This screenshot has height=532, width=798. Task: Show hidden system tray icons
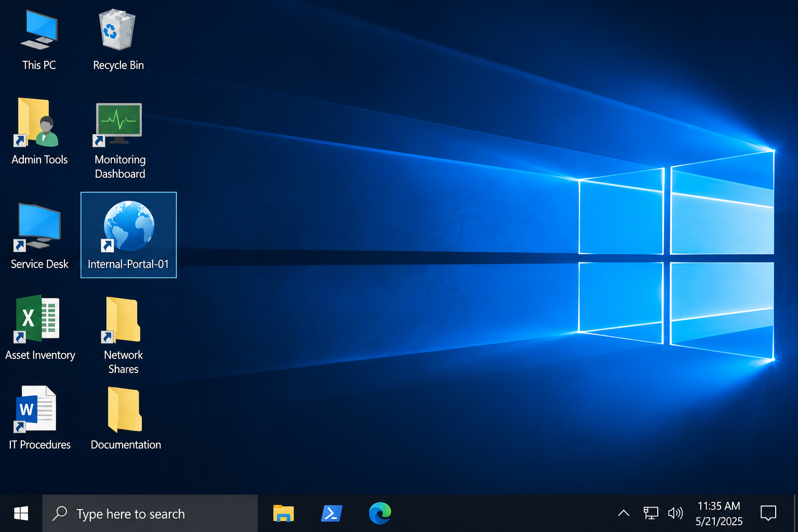click(623, 513)
